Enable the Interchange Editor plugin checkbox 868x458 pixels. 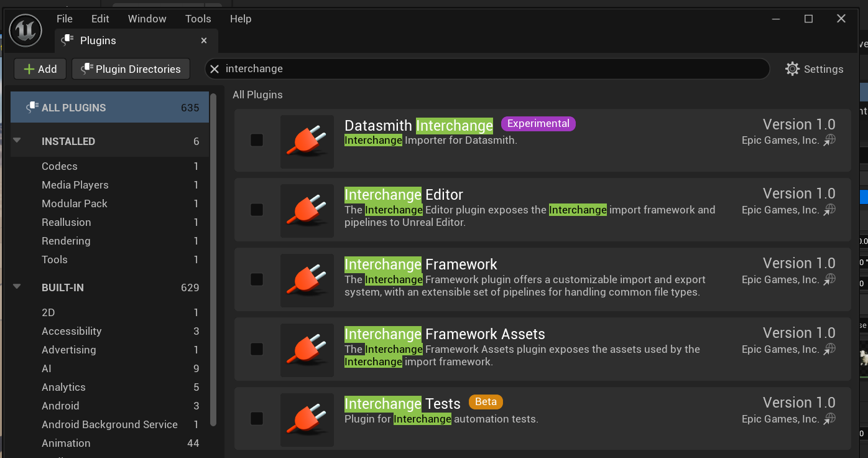(257, 210)
